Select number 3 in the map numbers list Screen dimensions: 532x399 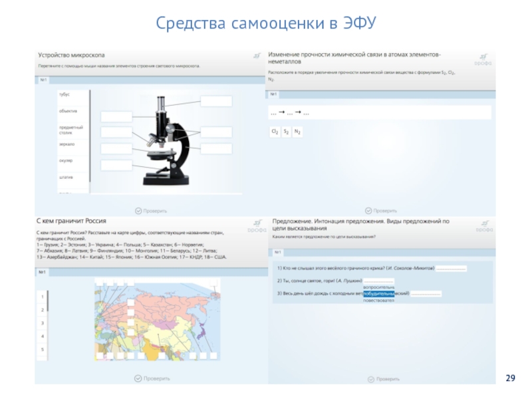pyautogui.click(x=42, y=323)
